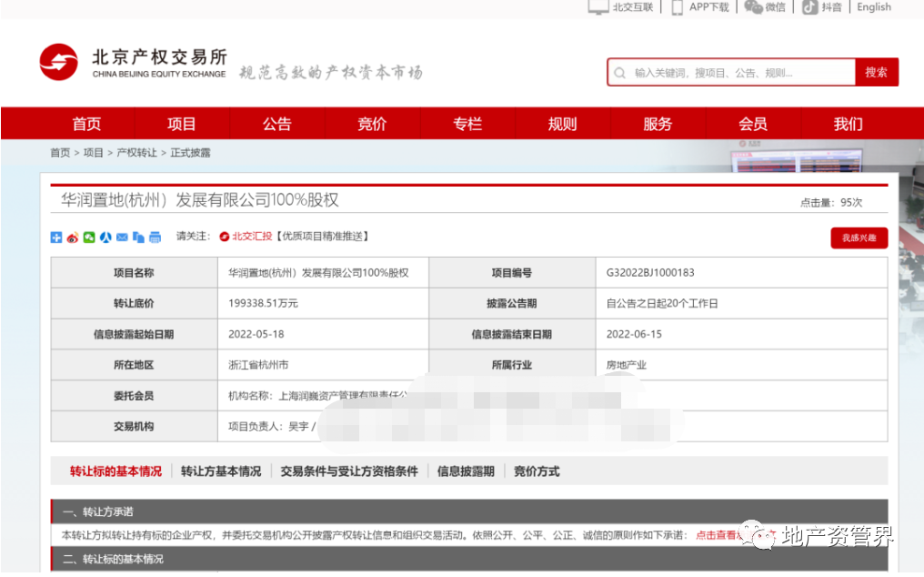Image resolution: width=924 pixels, height=577 pixels.
Task: Click the 委托会员 label cell
Action: 135,395
